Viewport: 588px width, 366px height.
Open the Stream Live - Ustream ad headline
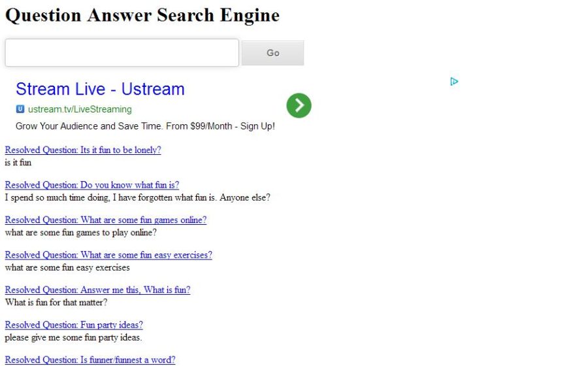tap(100, 90)
